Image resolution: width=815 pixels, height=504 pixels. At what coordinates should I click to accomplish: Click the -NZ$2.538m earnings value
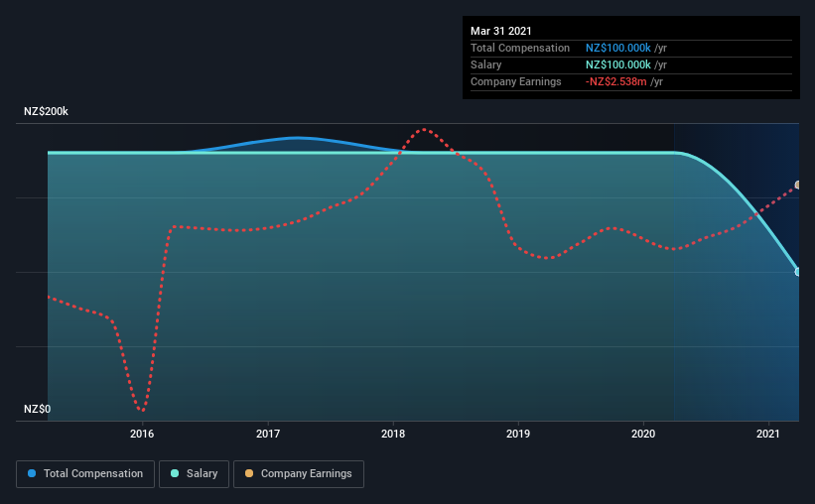[615, 81]
